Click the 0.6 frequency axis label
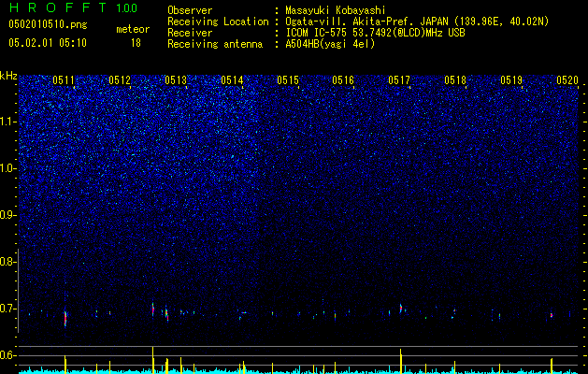Screen dimensions: 588x374 point(7,355)
